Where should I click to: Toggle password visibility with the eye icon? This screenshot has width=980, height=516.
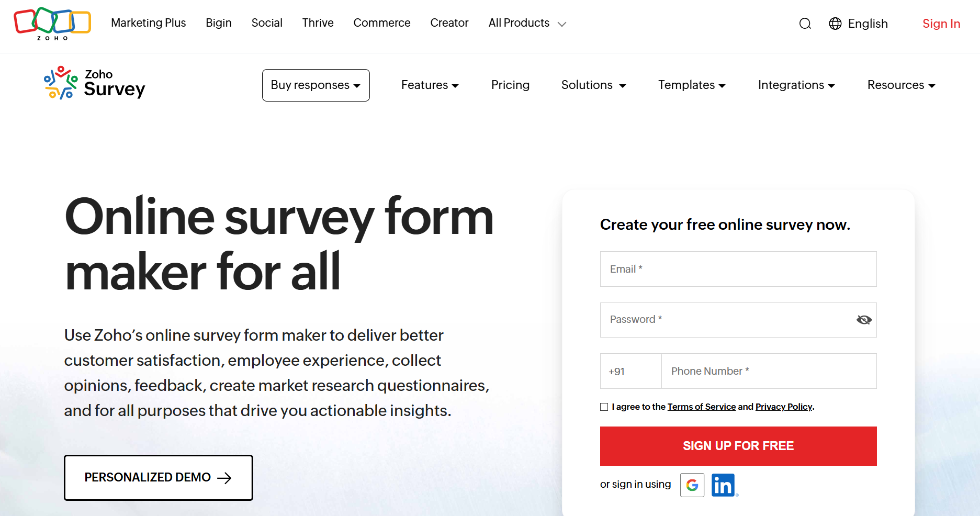[863, 319]
